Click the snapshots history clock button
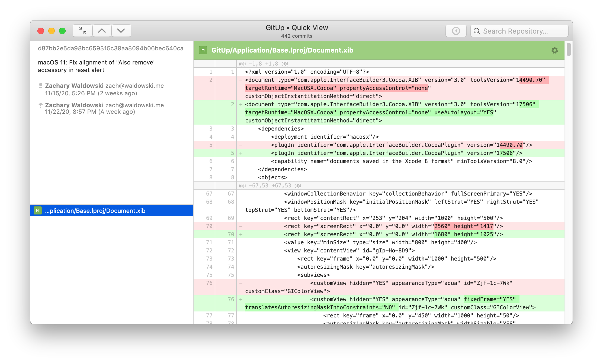 (x=456, y=31)
